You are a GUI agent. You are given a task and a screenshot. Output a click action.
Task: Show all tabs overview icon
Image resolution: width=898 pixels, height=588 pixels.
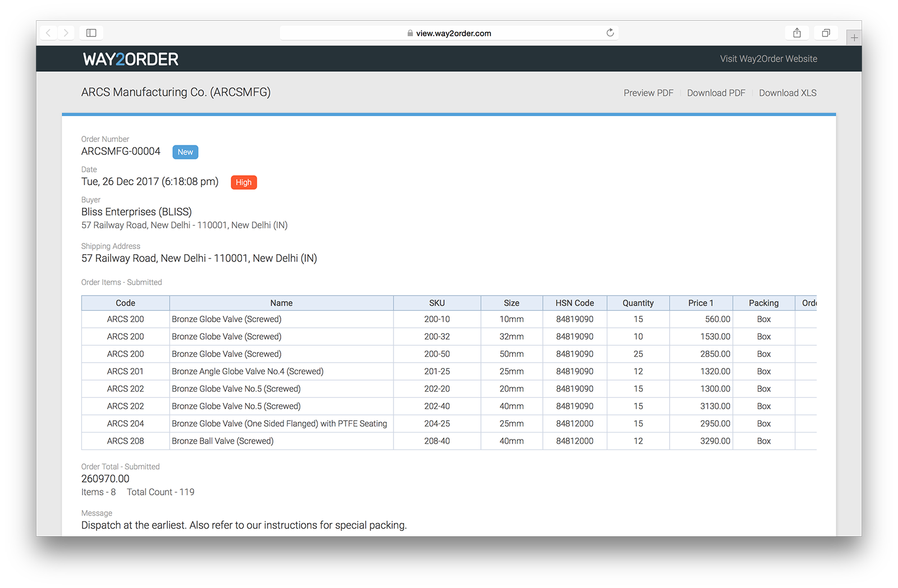pyautogui.click(x=826, y=33)
